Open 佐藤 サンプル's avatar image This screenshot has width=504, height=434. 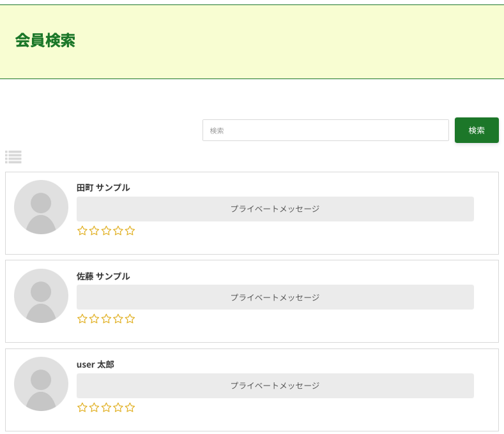pyautogui.click(x=41, y=296)
